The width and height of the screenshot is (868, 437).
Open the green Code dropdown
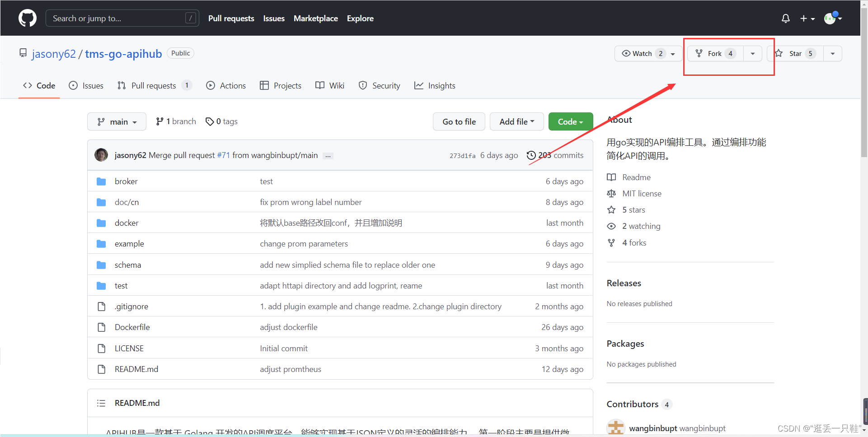(571, 121)
